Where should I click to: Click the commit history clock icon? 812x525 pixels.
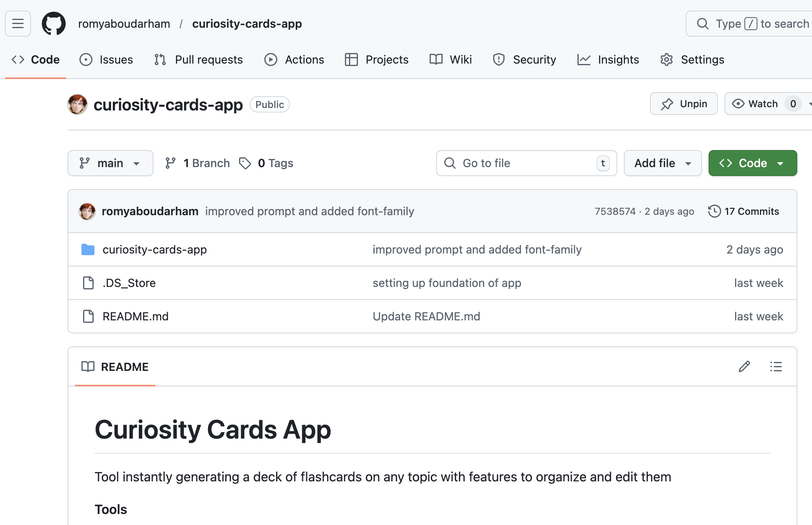(x=714, y=211)
